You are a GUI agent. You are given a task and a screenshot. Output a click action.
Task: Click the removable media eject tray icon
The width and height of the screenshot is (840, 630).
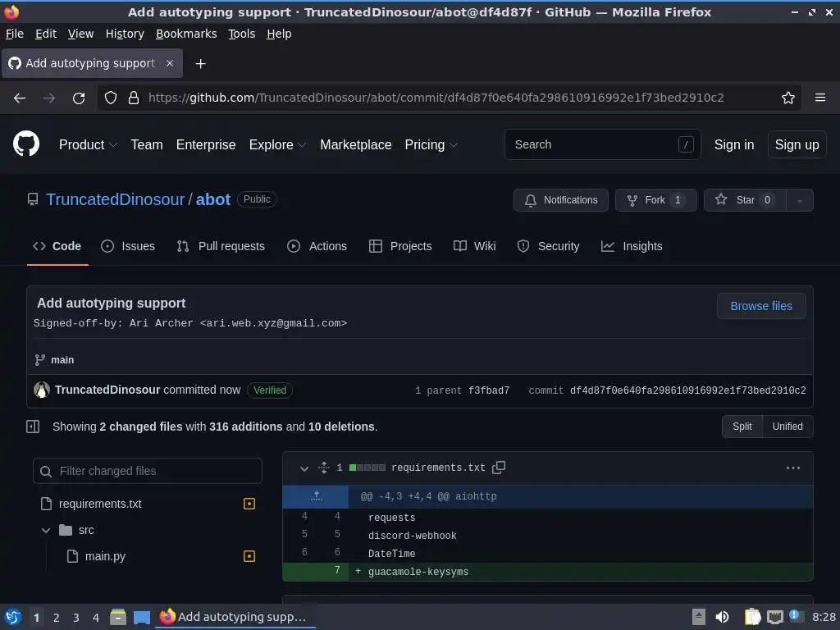[x=699, y=617]
